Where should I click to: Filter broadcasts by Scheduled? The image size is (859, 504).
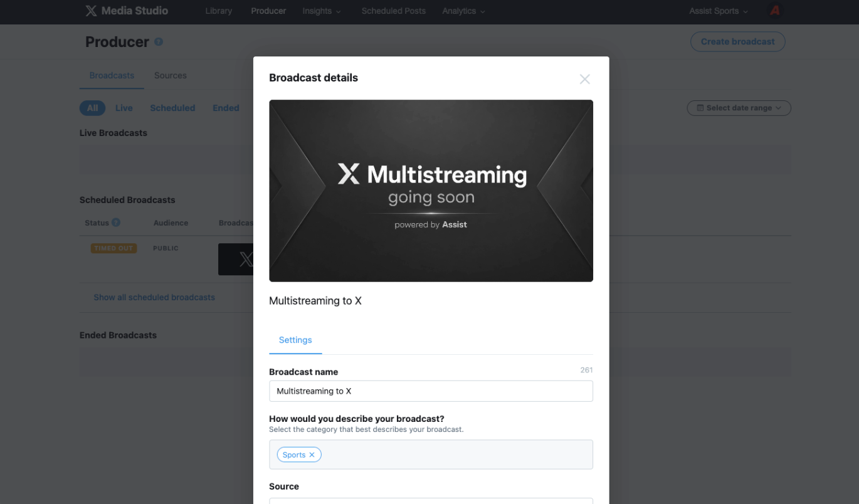(172, 108)
